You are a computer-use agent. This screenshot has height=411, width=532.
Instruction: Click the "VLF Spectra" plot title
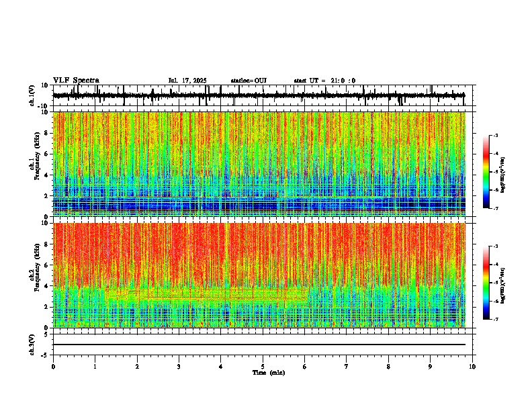coord(76,81)
